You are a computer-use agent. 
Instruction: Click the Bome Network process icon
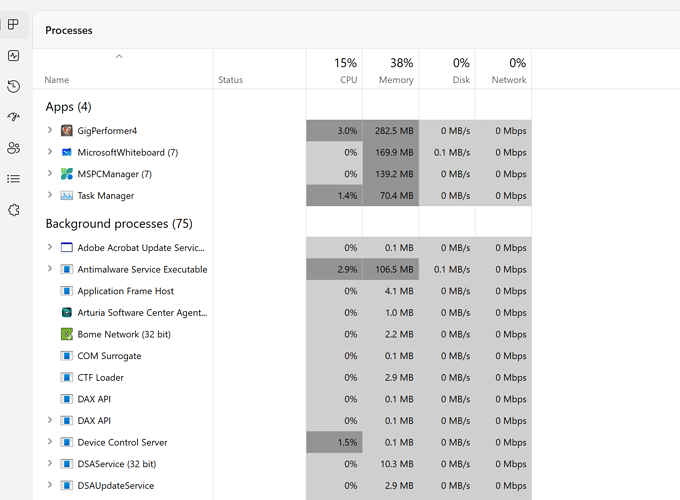click(66, 334)
